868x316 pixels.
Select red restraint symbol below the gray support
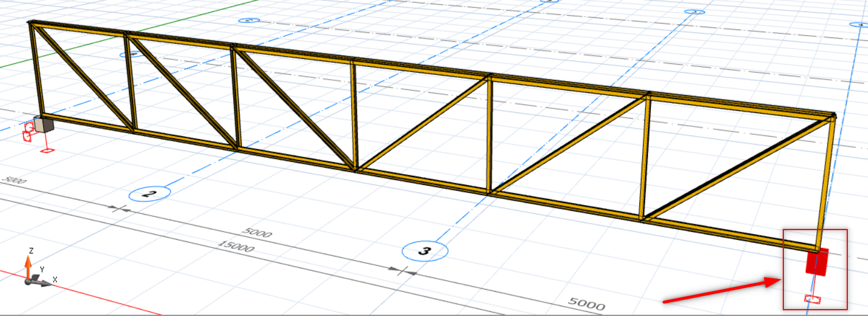pos(47,151)
